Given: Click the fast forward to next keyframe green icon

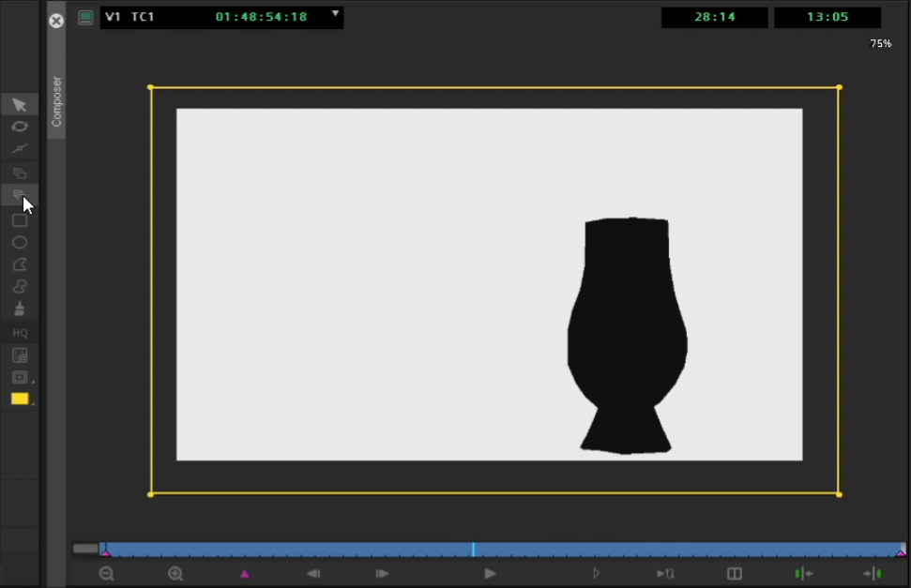Looking at the screenshot, I should [x=873, y=574].
